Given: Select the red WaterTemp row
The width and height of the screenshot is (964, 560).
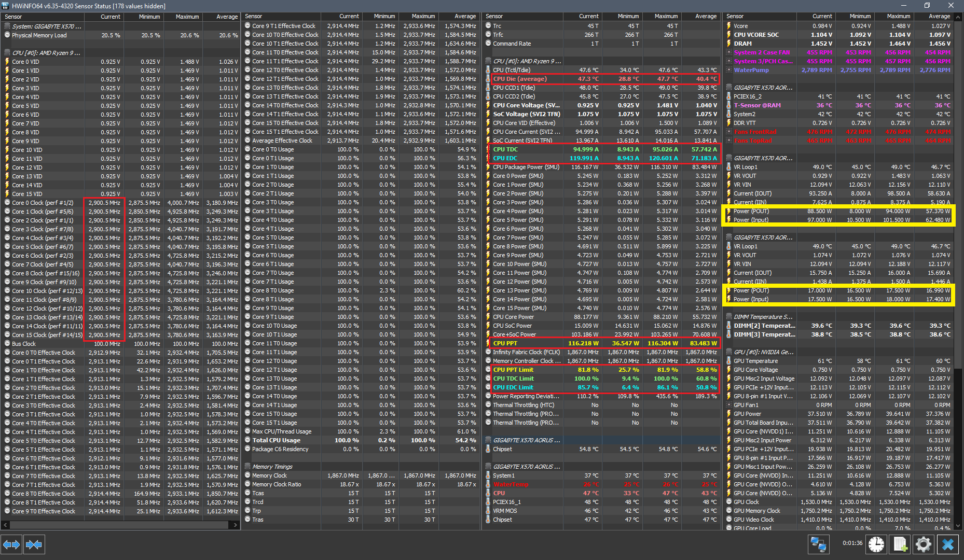Looking at the screenshot, I should pos(603,484).
